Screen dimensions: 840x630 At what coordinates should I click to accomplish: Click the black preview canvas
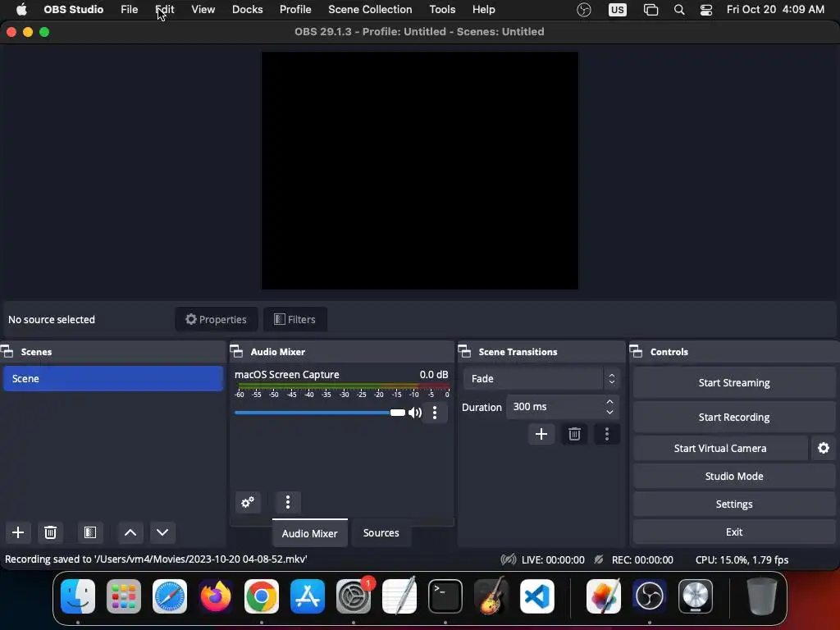tap(419, 171)
